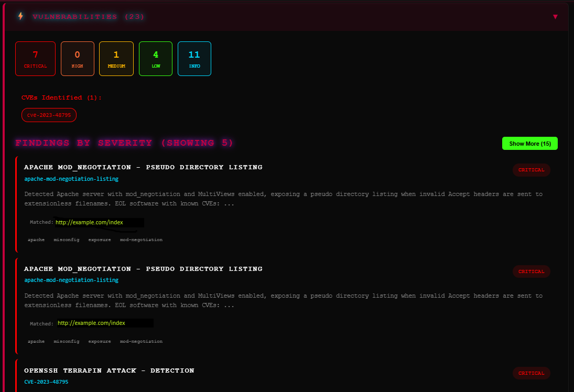Open the Info severity card showing 11

click(194, 59)
